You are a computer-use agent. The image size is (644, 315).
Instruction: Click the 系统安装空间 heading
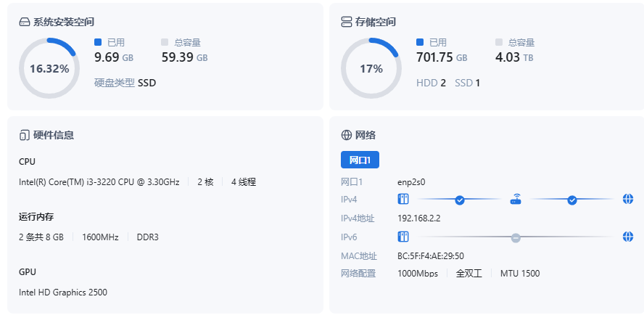[x=64, y=22]
